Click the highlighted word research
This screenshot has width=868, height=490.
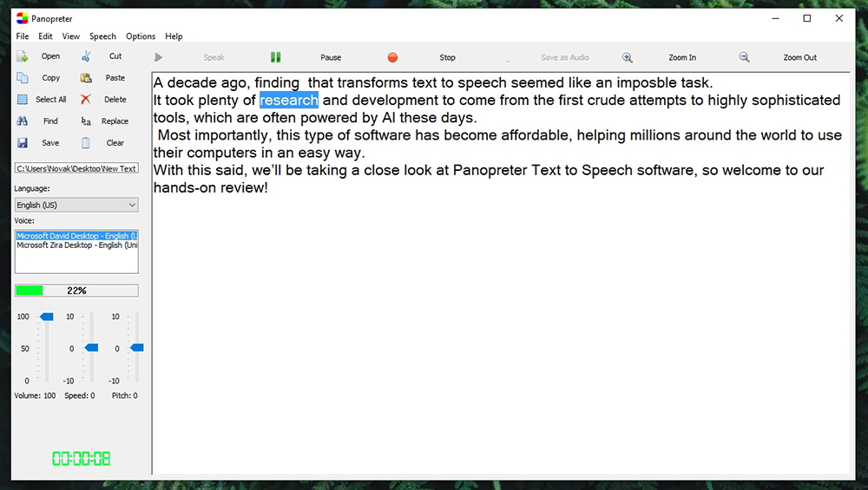[289, 100]
